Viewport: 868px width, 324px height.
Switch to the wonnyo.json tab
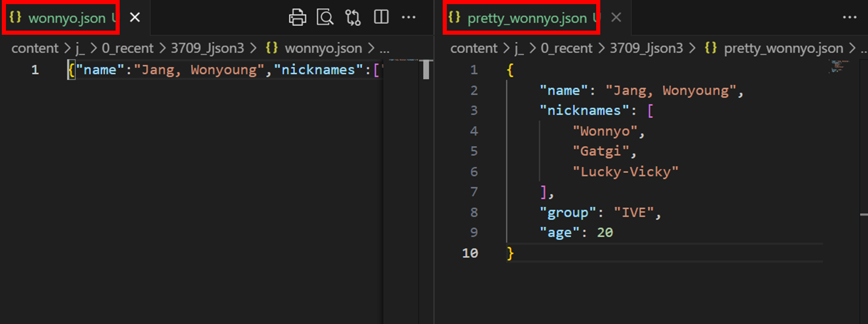click(x=66, y=18)
